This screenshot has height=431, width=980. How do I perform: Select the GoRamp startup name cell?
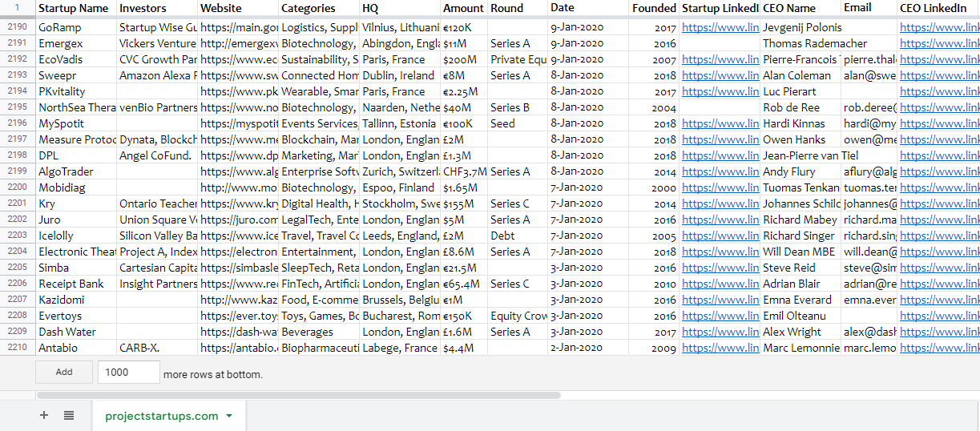click(x=76, y=27)
